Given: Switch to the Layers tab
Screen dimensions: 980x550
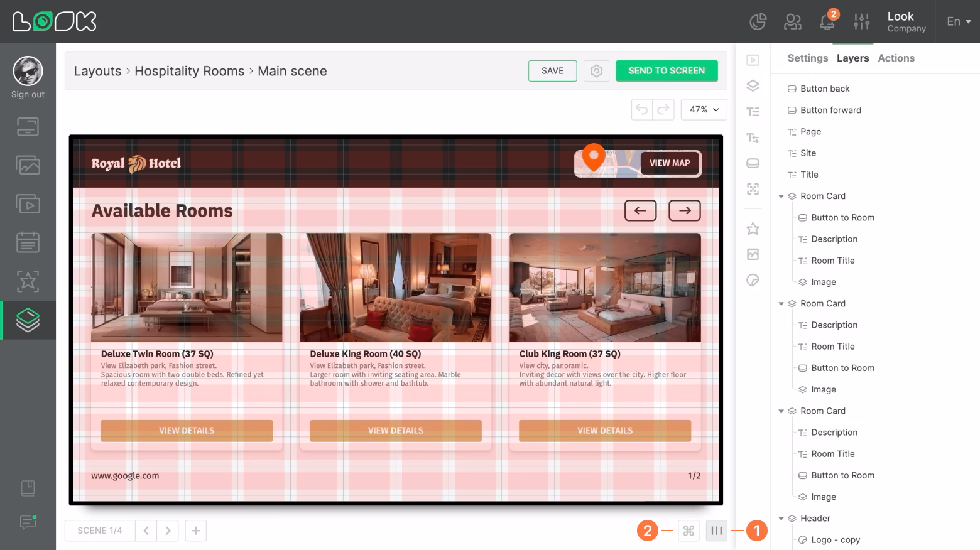Looking at the screenshot, I should tap(852, 58).
